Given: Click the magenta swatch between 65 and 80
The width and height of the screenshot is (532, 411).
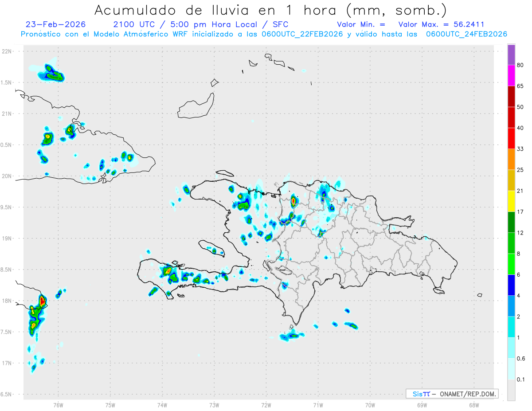Looking at the screenshot, I should click(x=511, y=75).
